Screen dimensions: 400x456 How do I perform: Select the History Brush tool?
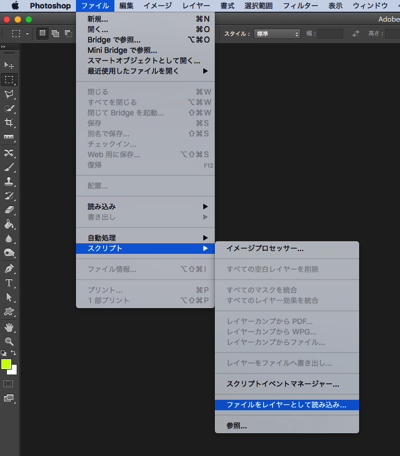coord(9,196)
